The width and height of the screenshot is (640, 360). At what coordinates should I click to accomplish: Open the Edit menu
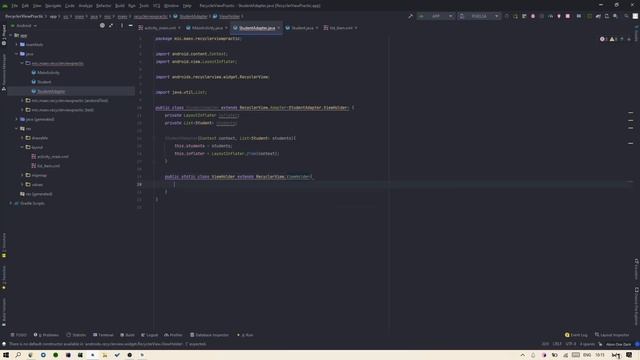25,6
